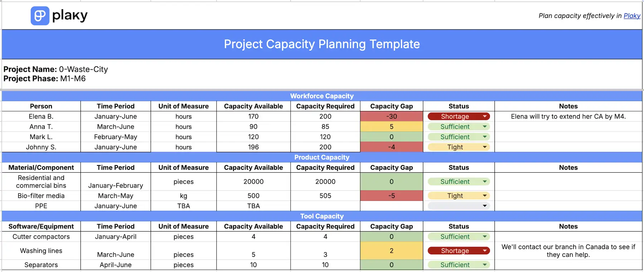The height and width of the screenshot is (272, 644).
Task: Click the Plaky hyperlink in the top right
Action: (x=632, y=16)
